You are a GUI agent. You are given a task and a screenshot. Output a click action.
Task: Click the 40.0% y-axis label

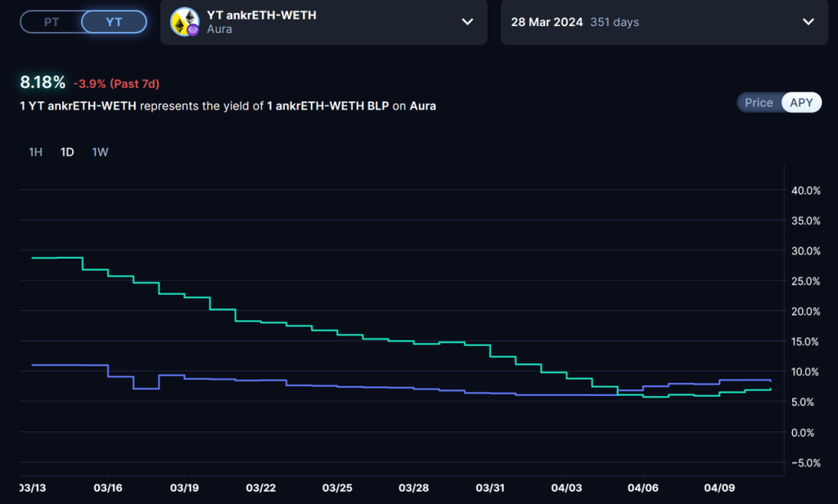coord(805,191)
